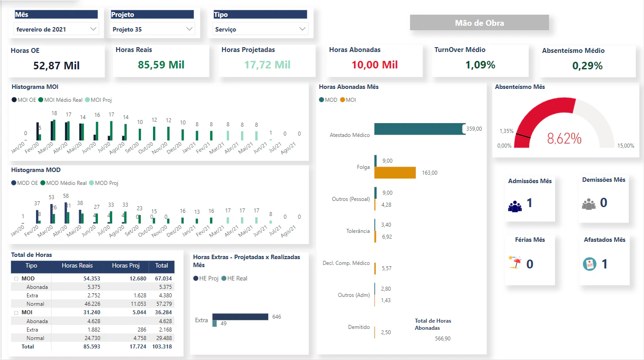This screenshot has width=644, height=360.
Task: Click the teal MOD legend marker in Horas Abonadas Mês
Action: pos(322,100)
